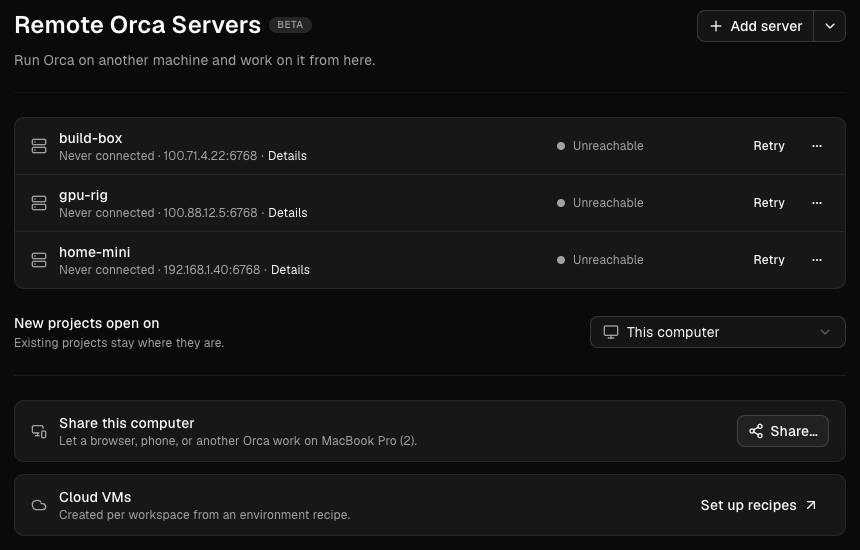Click the Cloud VMs cloud icon
The height and width of the screenshot is (550, 860).
tap(39, 505)
